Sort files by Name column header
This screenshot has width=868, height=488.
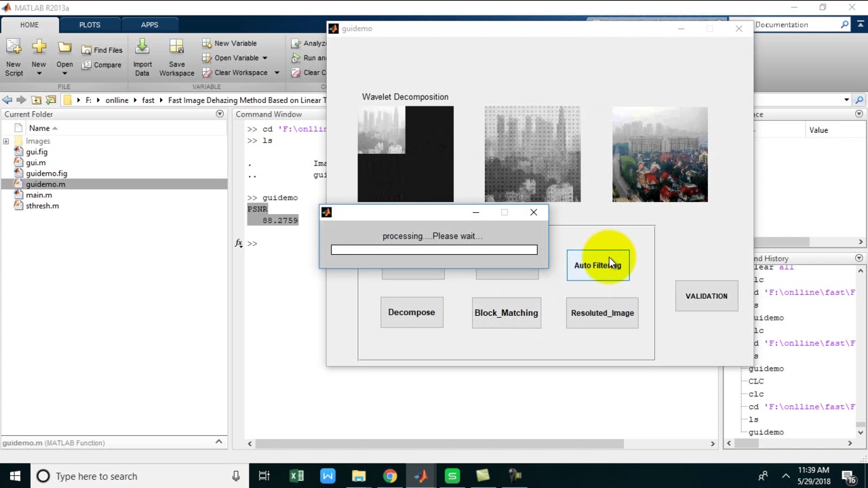39,128
